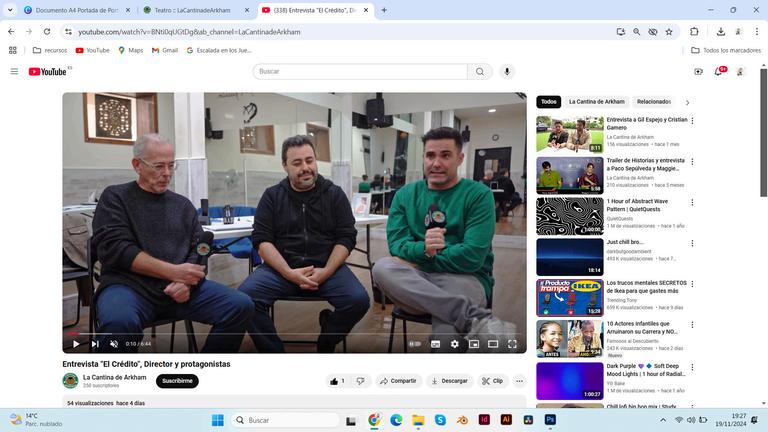The height and width of the screenshot is (432, 768).
Task: Open the YouTube account avatar menu
Action: tap(740, 72)
